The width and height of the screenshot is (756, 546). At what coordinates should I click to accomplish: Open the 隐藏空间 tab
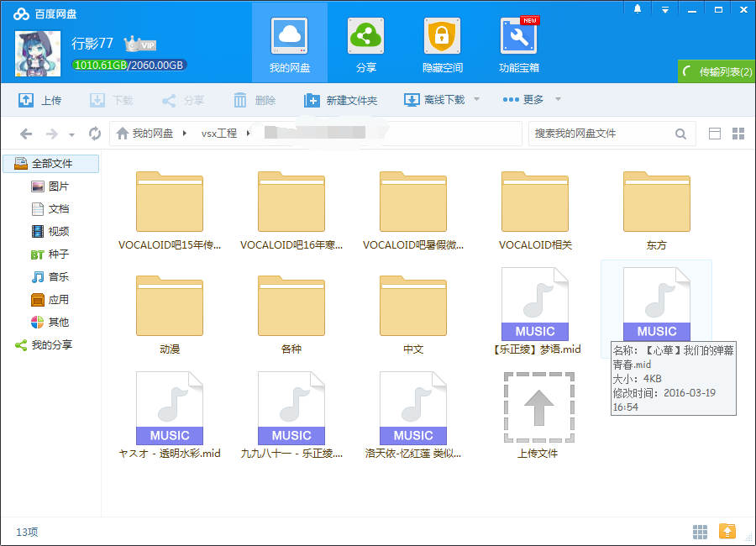(x=442, y=44)
